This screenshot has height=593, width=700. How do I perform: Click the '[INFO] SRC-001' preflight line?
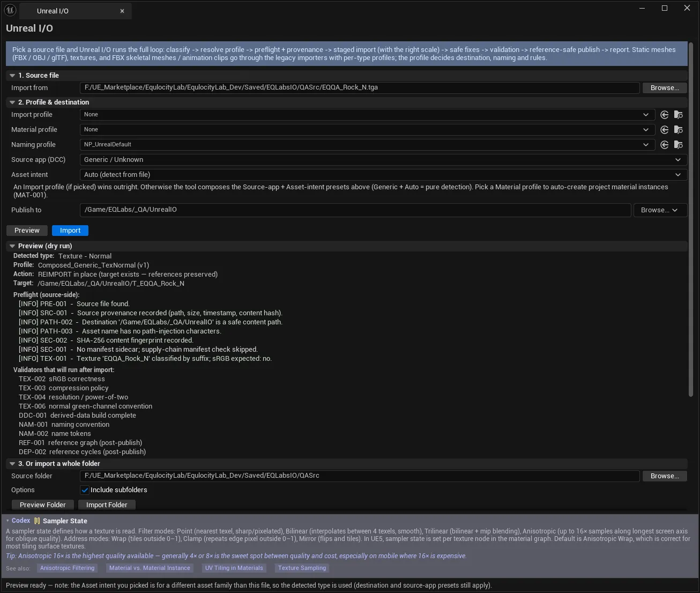[x=151, y=313]
